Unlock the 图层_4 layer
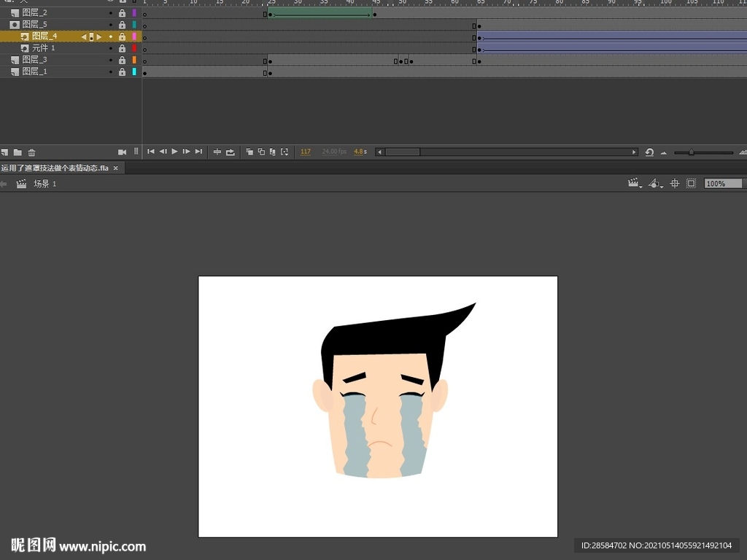Screen dimensions: 747x560 pyautogui.click(x=122, y=36)
